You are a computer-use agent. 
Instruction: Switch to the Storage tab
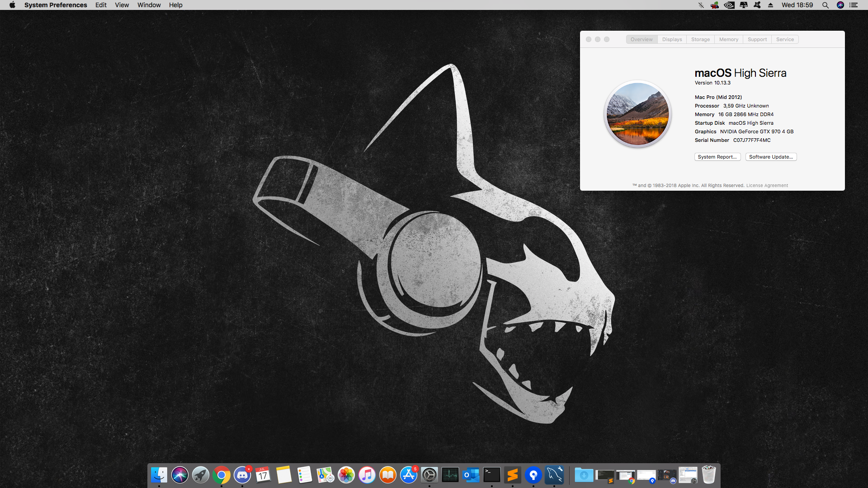coord(700,39)
